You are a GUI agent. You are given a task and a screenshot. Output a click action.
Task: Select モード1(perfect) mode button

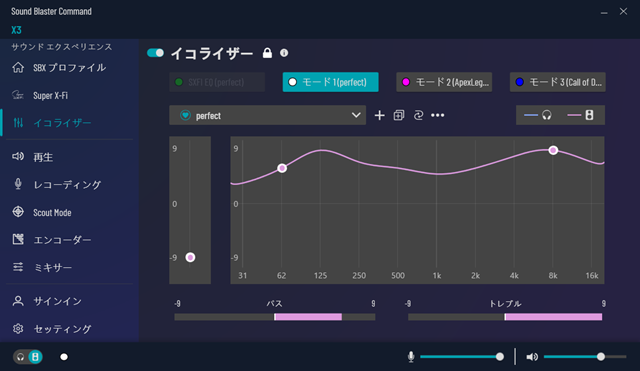click(330, 82)
